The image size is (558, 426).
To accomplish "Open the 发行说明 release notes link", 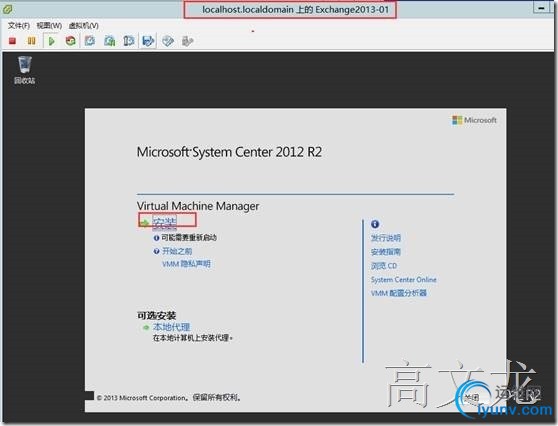I will pyautogui.click(x=386, y=238).
